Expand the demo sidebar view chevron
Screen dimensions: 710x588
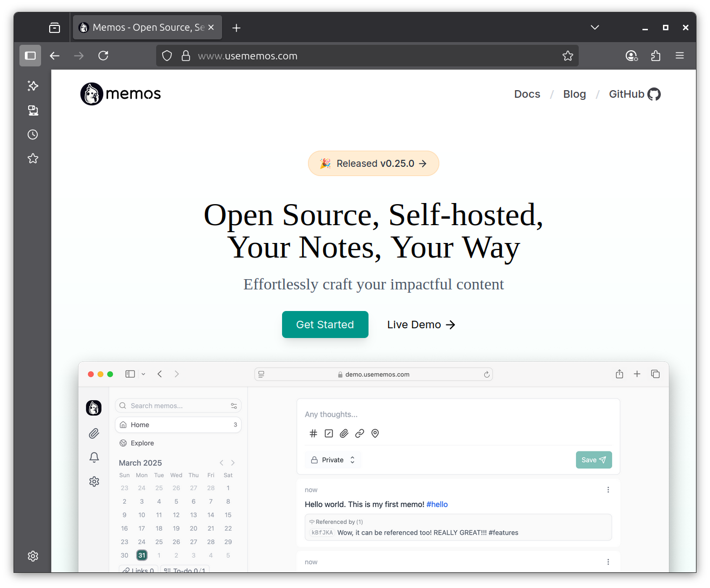tap(143, 374)
